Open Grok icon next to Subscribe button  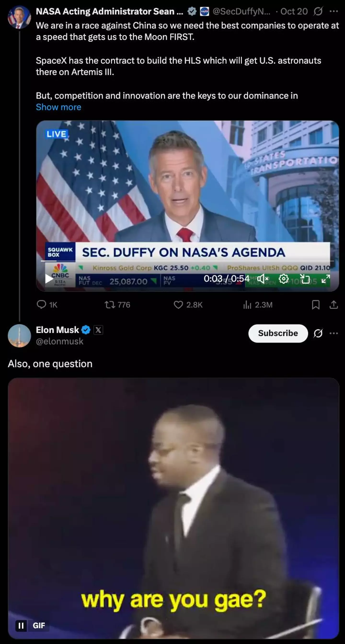tap(318, 333)
